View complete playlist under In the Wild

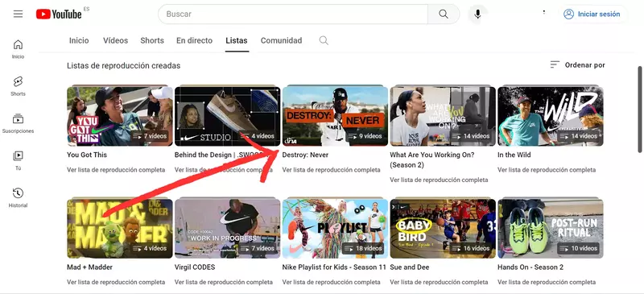click(547, 170)
